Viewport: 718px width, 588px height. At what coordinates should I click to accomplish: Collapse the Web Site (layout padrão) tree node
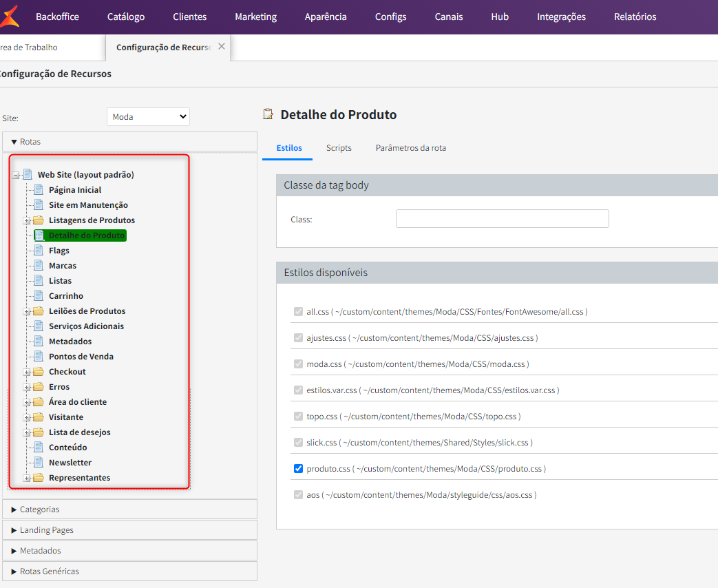tap(16, 175)
